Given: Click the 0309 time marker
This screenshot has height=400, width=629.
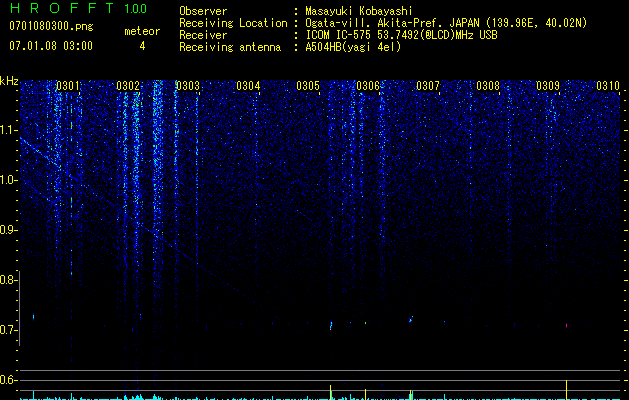Looking at the screenshot, I should 548,86.
